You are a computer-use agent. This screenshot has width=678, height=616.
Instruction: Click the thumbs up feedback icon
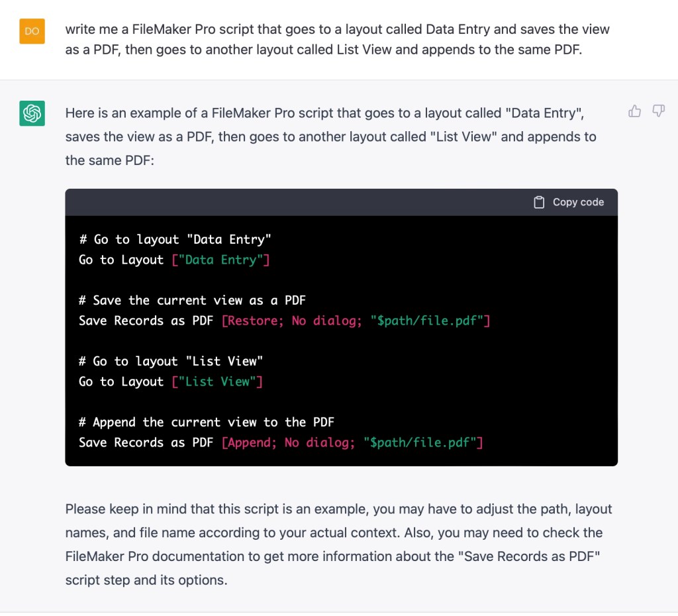(634, 111)
